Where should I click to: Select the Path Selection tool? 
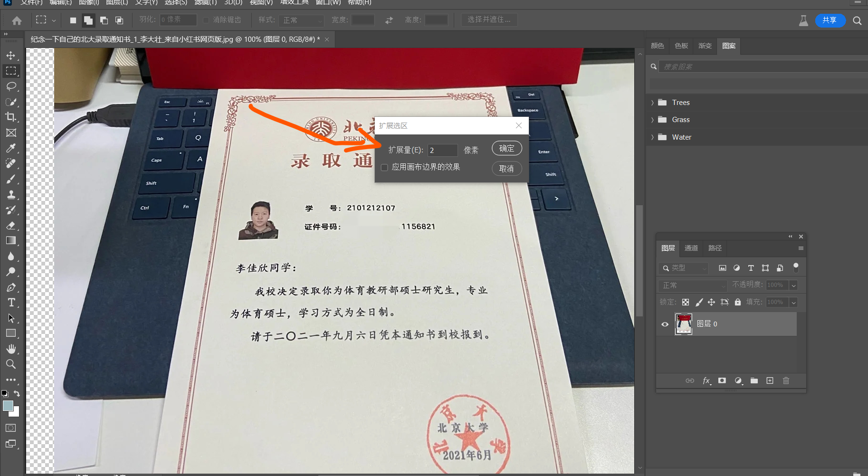pos(11,318)
